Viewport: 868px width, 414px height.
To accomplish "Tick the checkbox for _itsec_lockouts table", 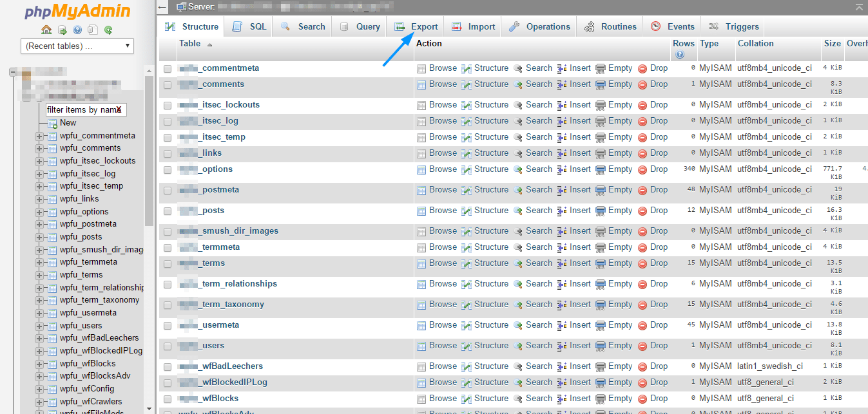I will click(x=168, y=106).
